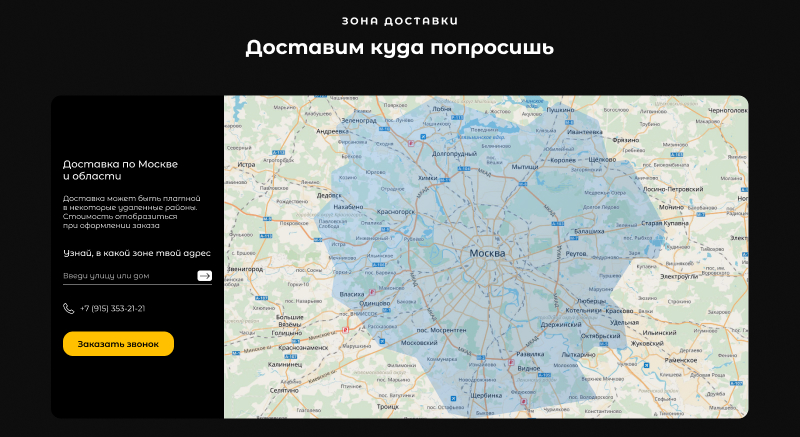Click 'Истра' town label on the map
Screen dimensions: 800x437
tap(246, 165)
